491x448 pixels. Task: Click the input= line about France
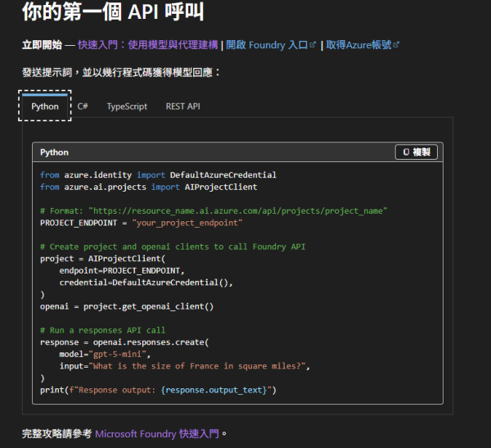pyautogui.click(x=185, y=366)
